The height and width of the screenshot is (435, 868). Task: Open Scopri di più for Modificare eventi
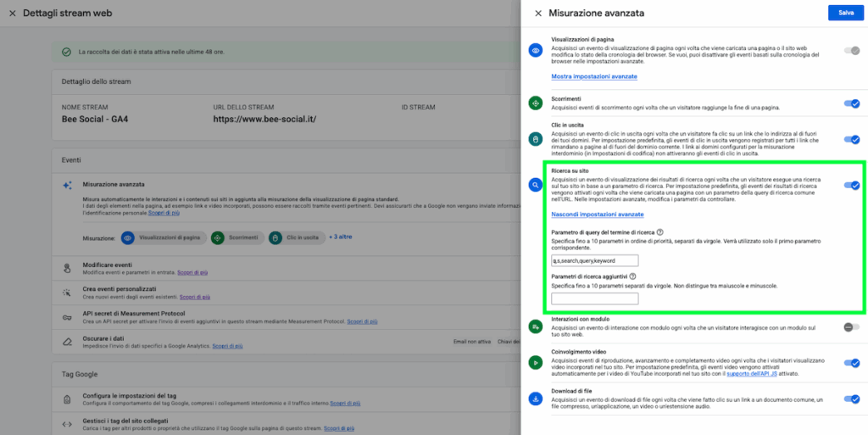192,273
